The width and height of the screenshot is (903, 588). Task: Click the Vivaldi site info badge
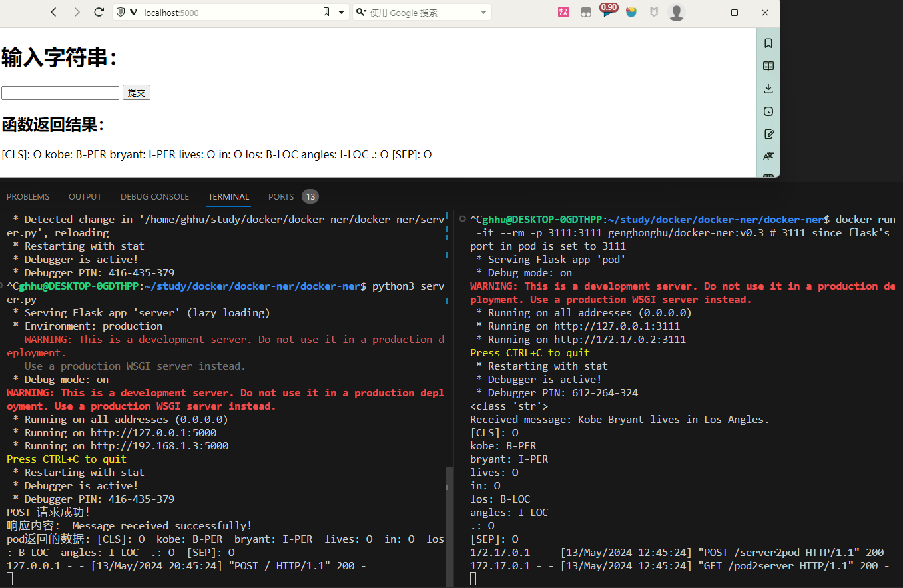pos(133,12)
